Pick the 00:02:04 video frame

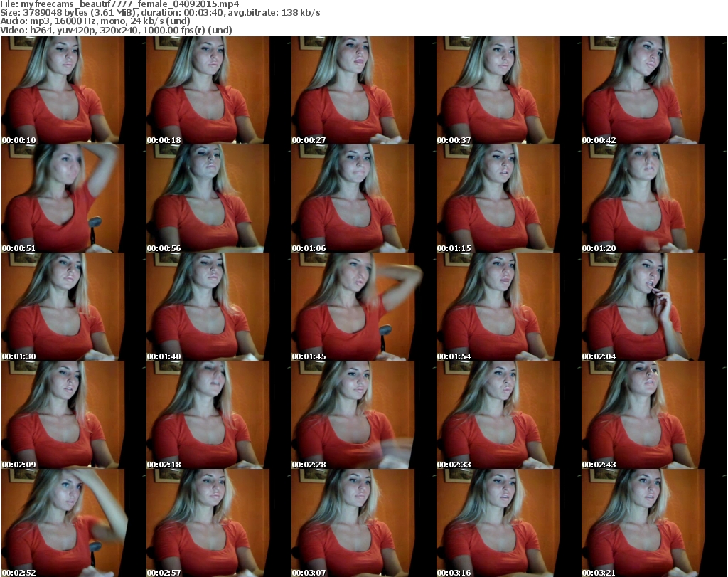pyautogui.click(x=654, y=307)
